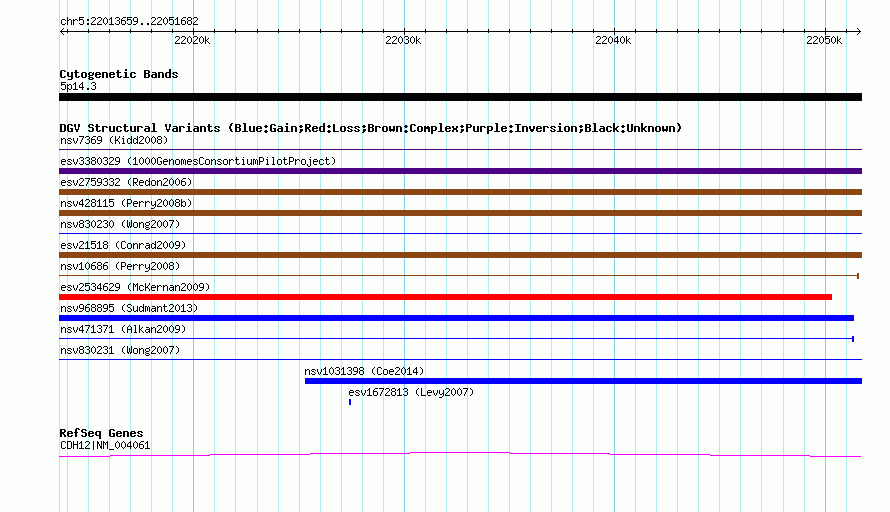Viewport: 890px width, 512px height.
Task: Click the brown esv2759332 Redon2006 bar
Action: click(460, 192)
